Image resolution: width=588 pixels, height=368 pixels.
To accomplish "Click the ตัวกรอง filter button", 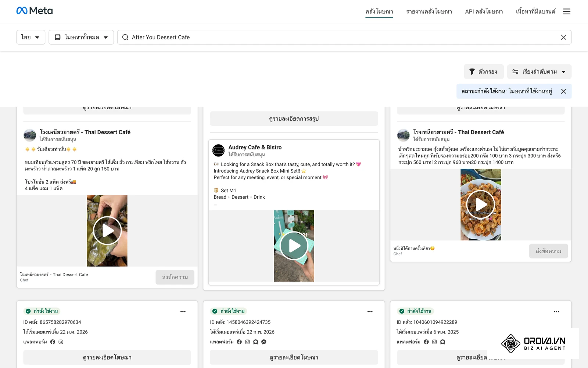I will pos(484,72).
